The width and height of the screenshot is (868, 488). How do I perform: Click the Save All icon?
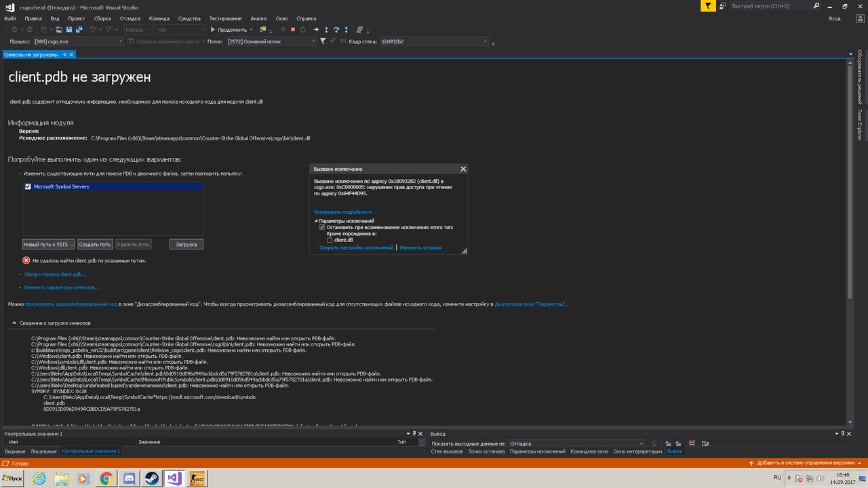click(x=79, y=30)
